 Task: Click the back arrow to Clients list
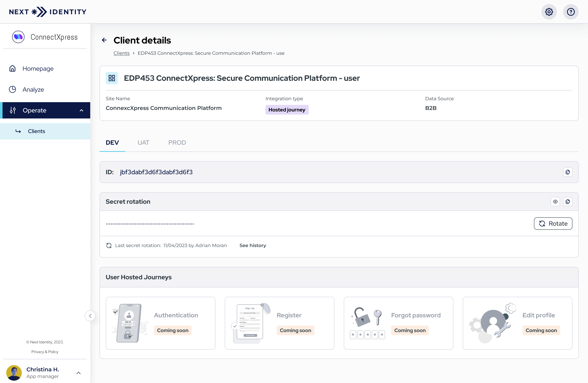coord(104,40)
